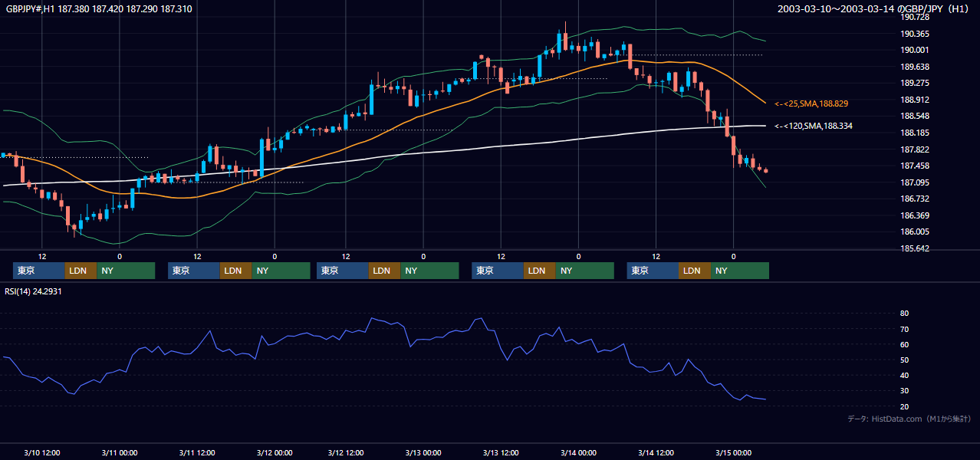Click price axis label 187.458
Image resolution: width=980 pixels, height=460 pixels.
915,166
